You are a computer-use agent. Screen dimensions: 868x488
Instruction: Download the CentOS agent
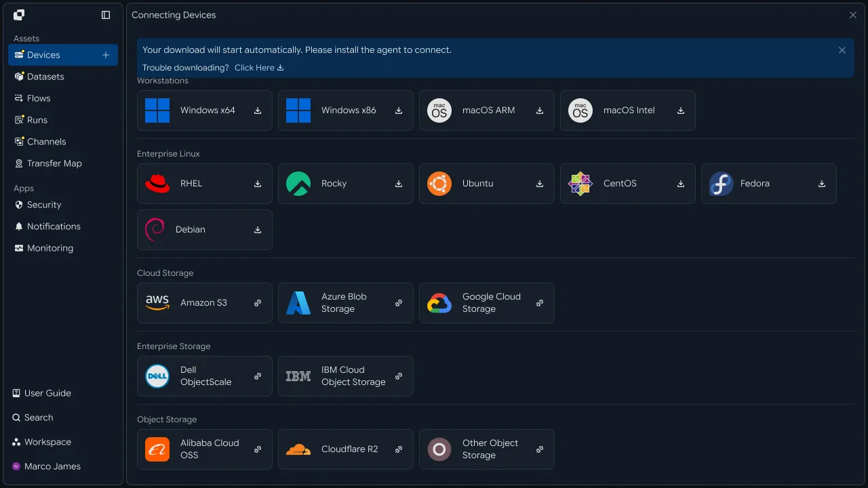[x=681, y=184]
